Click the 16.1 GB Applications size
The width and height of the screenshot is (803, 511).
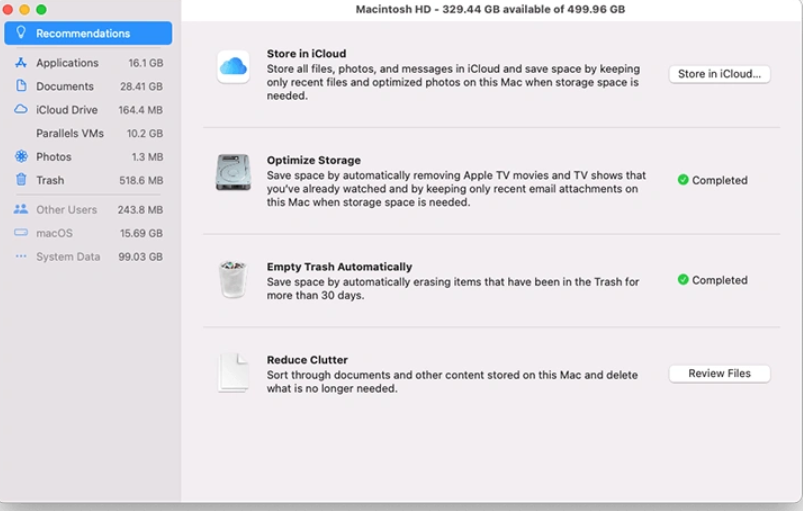145,63
